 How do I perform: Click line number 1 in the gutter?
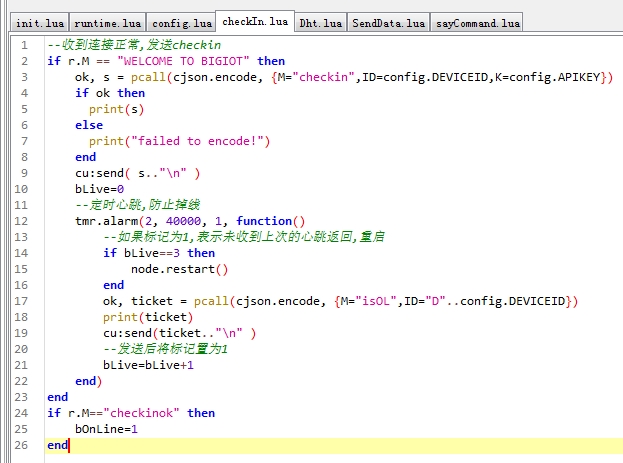point(24,45)
